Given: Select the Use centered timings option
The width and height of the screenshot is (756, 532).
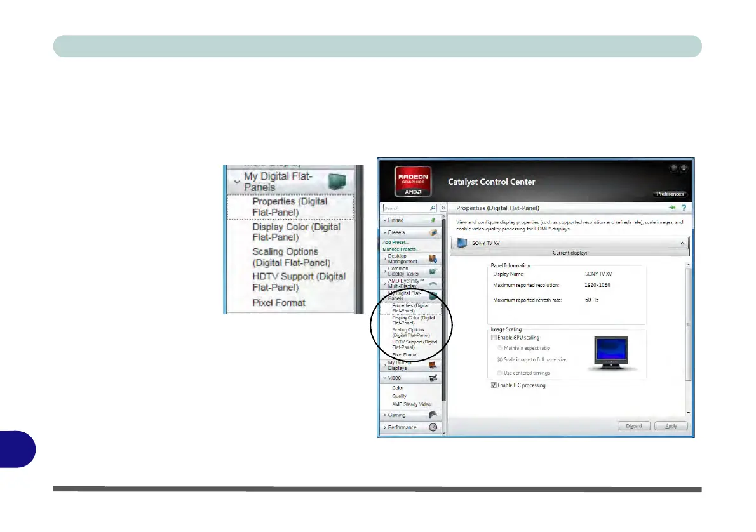Looking at the screenshot, I should [500, 373].
